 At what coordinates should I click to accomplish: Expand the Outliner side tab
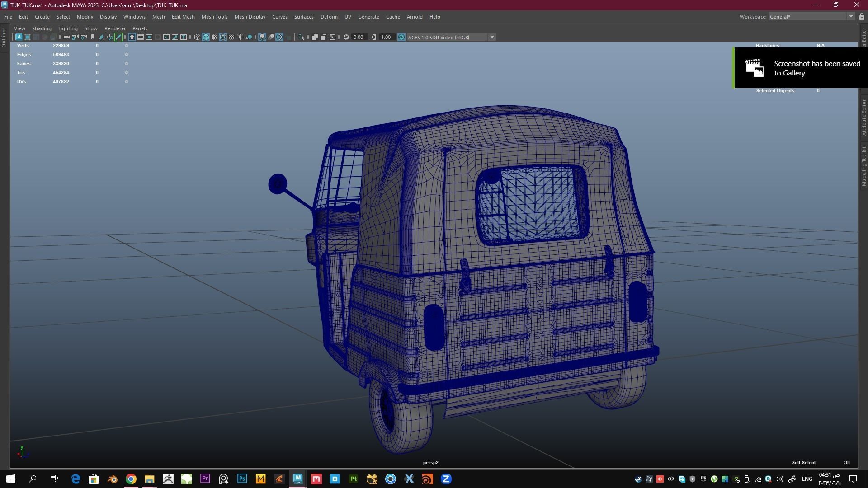click(4, 38)
